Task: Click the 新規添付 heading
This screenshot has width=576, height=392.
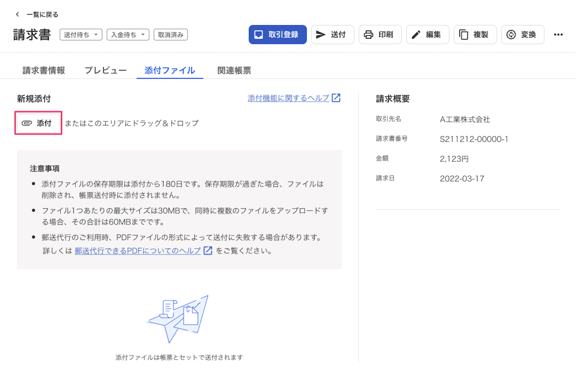Action: coord(34,98)
